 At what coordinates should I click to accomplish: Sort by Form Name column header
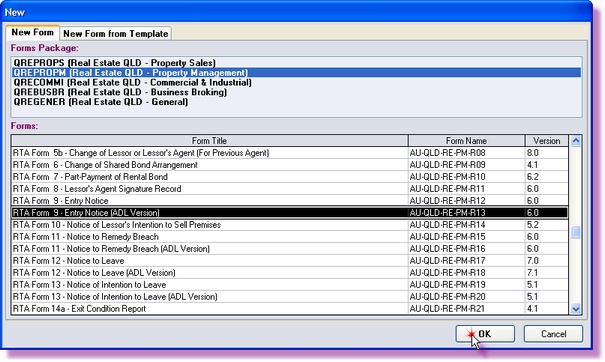coord(466,140)
